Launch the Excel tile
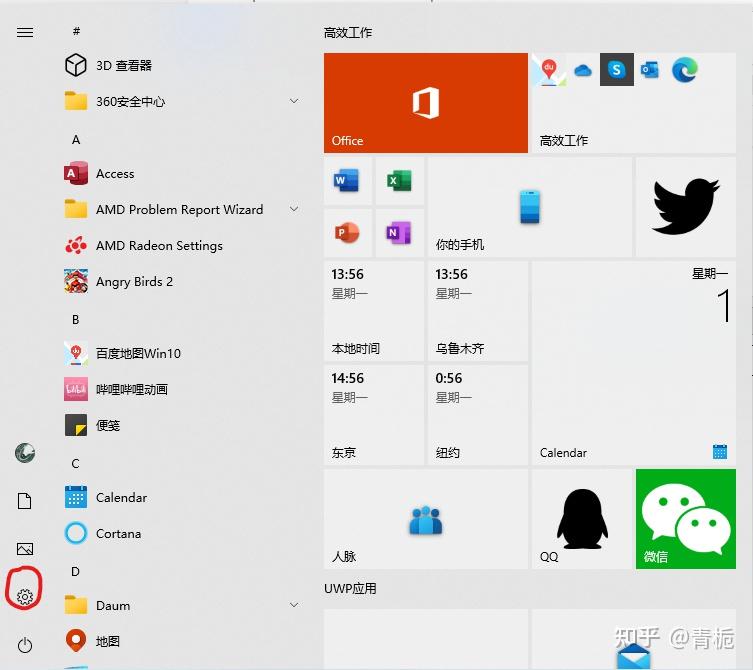 click(400, 181)
